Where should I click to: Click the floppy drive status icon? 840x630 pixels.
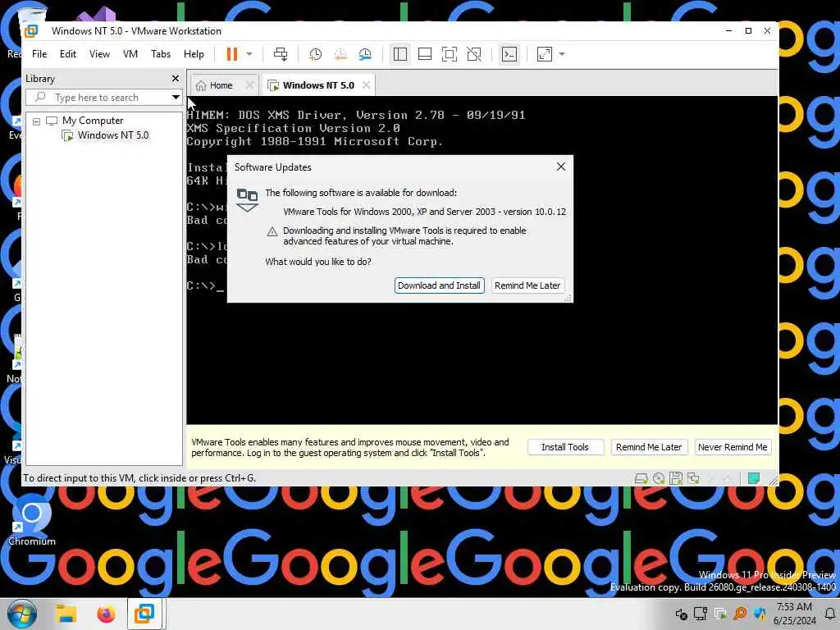pos(676,478)
